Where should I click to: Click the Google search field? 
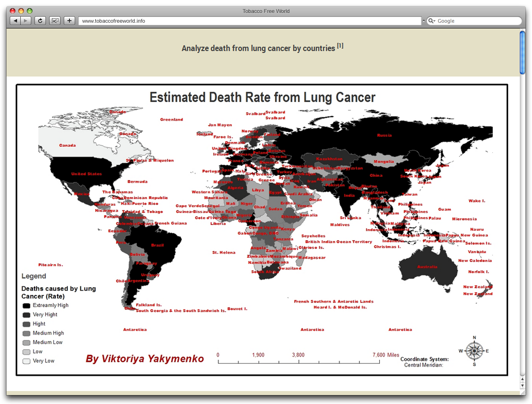(x=474, y=21)
